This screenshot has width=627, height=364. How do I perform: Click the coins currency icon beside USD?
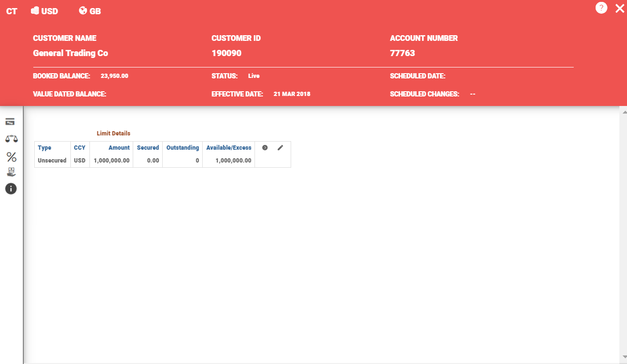(35, 11)
